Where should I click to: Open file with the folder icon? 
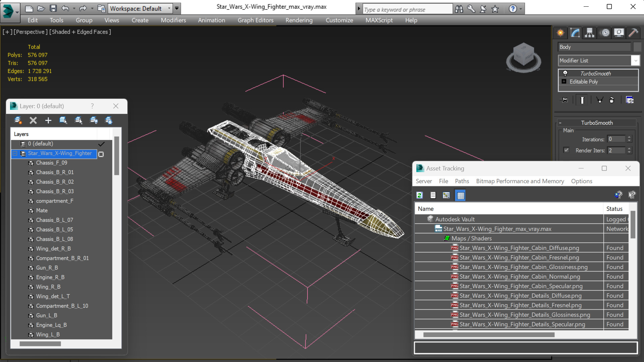tap(41, 8)
